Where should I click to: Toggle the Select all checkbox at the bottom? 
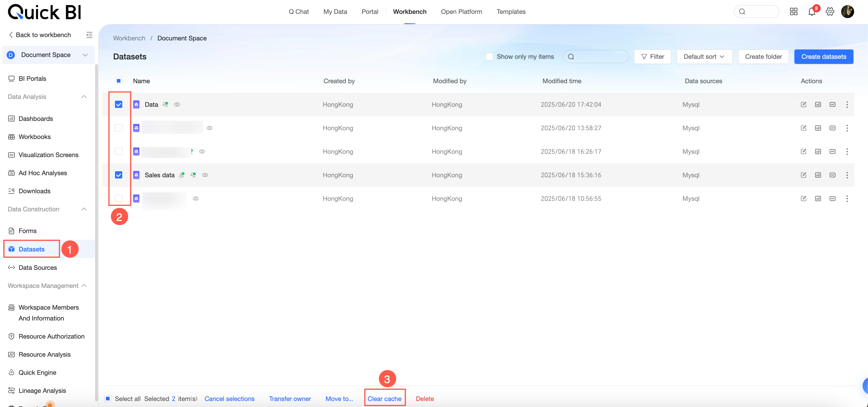[x=108, y=399]
